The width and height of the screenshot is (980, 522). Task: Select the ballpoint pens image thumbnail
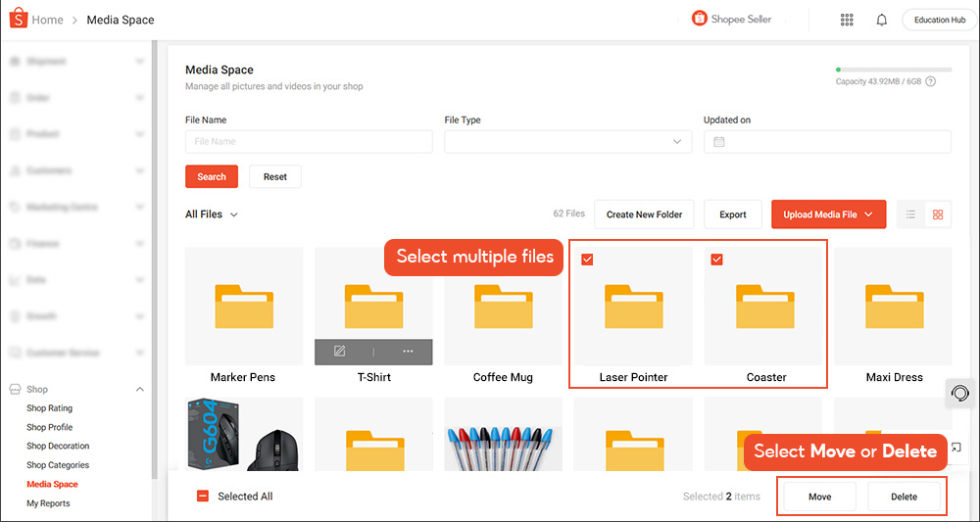[x=503, y=434]
